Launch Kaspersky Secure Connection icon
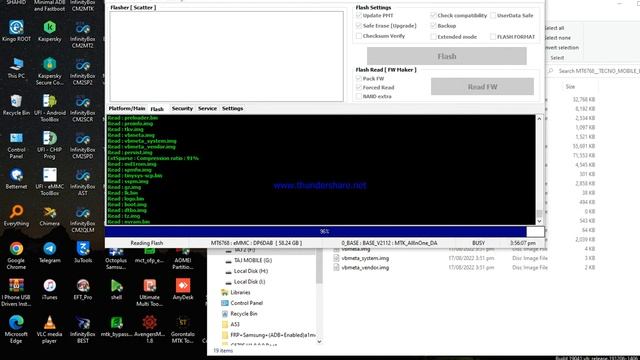This screenshot has height=360, width=640. click(49, 71)
